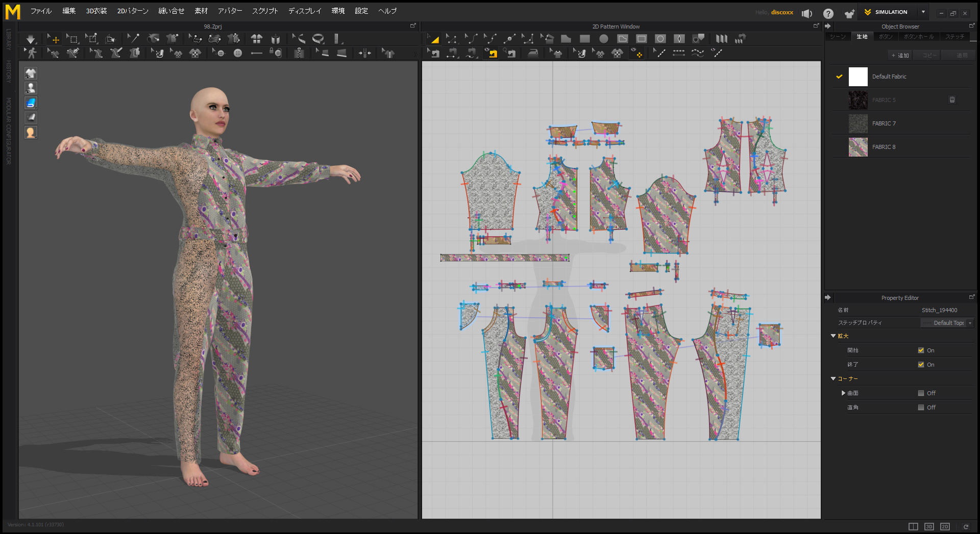Switch to the ボタンホール tab
The height and width of the screenshot is (534, 980).
click(919, 37)
